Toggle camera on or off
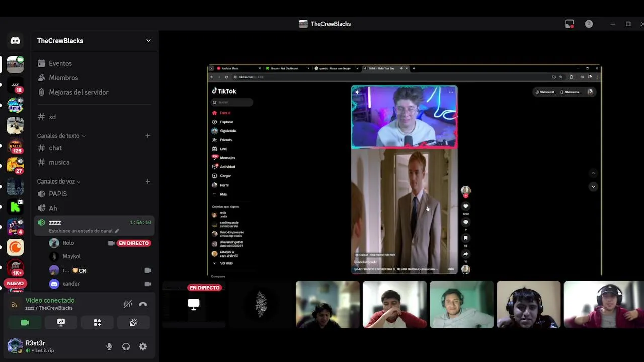 point(25,323)
